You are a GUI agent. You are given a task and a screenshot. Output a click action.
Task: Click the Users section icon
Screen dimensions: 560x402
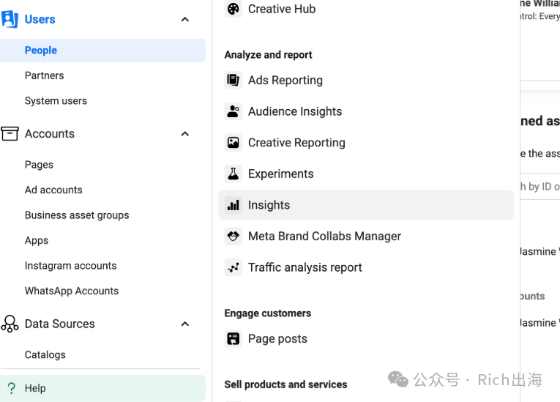(x=9, y=19)
